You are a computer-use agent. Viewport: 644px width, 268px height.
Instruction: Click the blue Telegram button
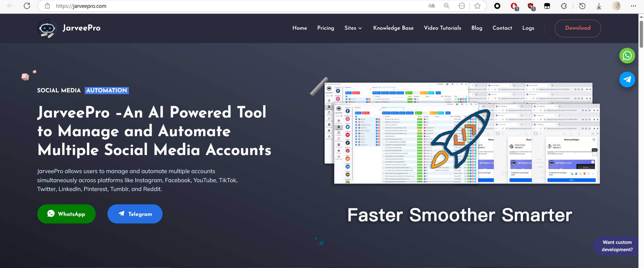[135, 214]
